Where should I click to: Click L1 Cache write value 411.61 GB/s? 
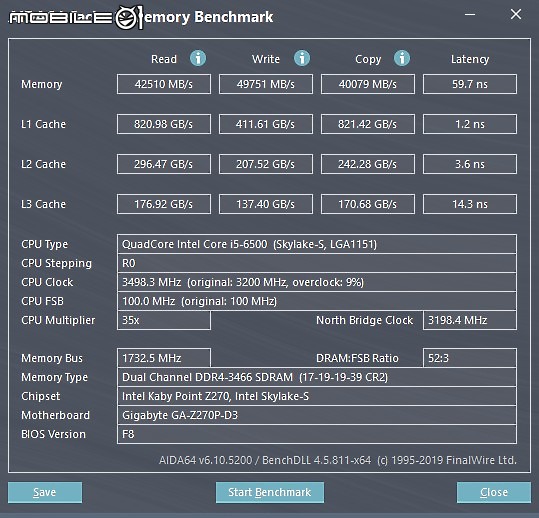pos(266,124)
